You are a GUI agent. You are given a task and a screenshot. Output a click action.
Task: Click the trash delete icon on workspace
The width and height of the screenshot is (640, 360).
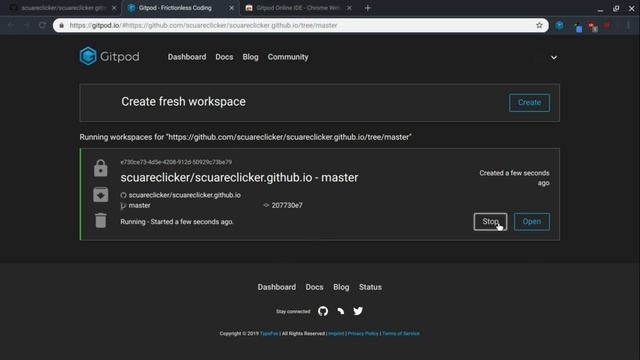point(100,220)
